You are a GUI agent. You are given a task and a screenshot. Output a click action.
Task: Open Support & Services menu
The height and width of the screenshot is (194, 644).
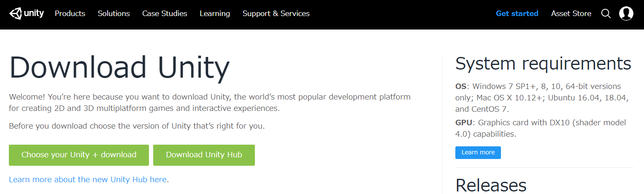click(x=276, y=13)
